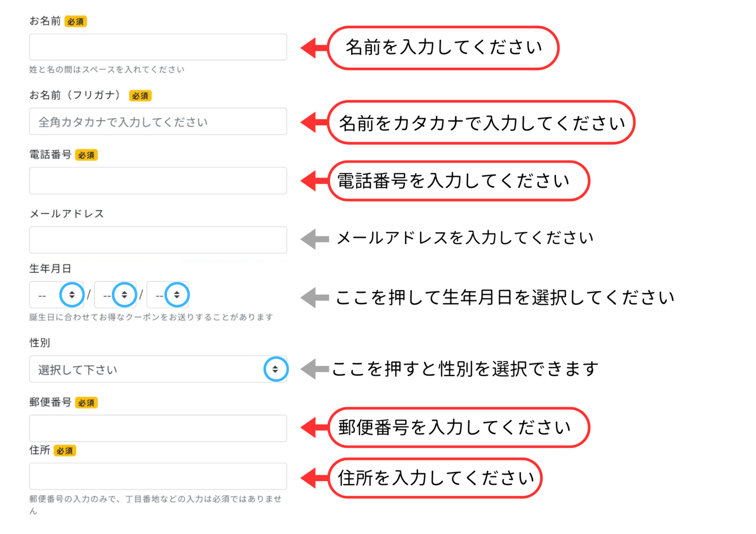Click the grey arrow beside gender dropdown
This screenshot has height=534, width=756.
pos(314,369)
